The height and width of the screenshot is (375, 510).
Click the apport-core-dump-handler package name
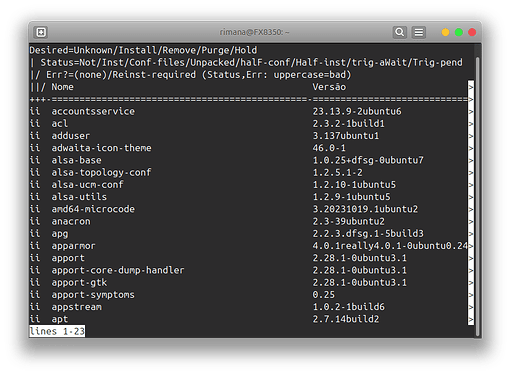click(118, 270)
